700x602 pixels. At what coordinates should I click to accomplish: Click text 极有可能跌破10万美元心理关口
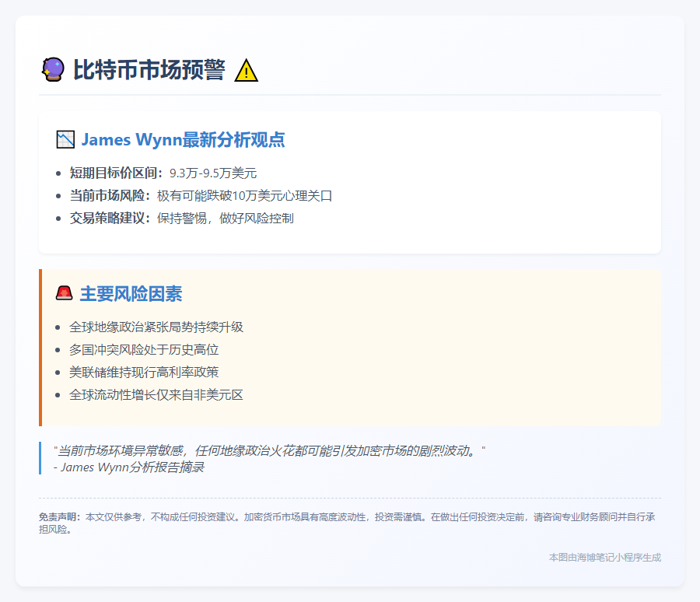[245, 195]
